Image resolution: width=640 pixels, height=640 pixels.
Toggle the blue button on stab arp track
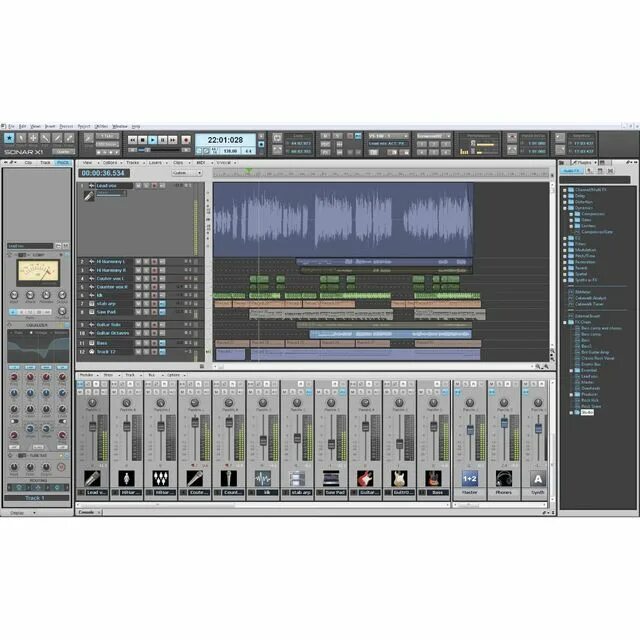[162, 304]
